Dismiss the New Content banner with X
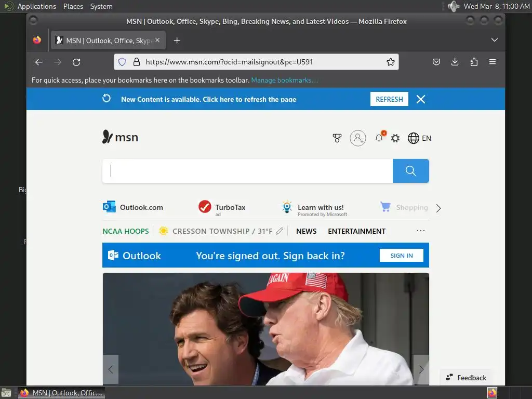 coord(421,99)
